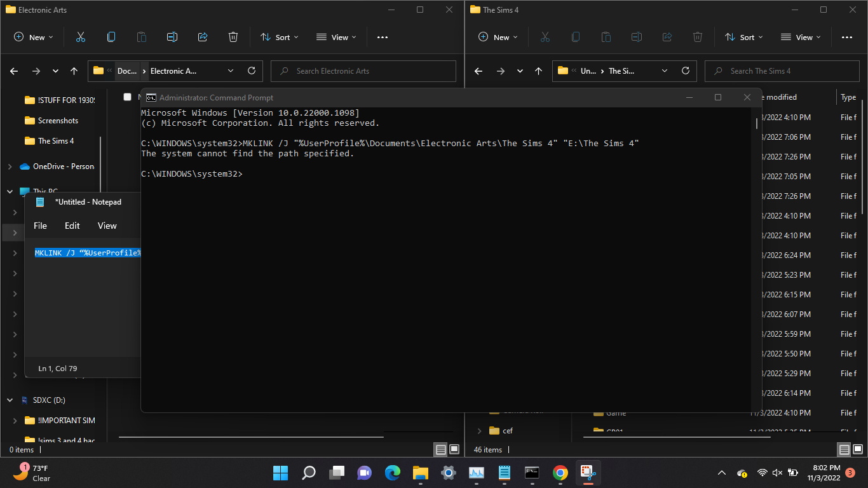The width and height of the screenshot is (868, 488).
Task: Switch Electronic Arts window to large thumbnails view
Action: (x=454, y=449)
